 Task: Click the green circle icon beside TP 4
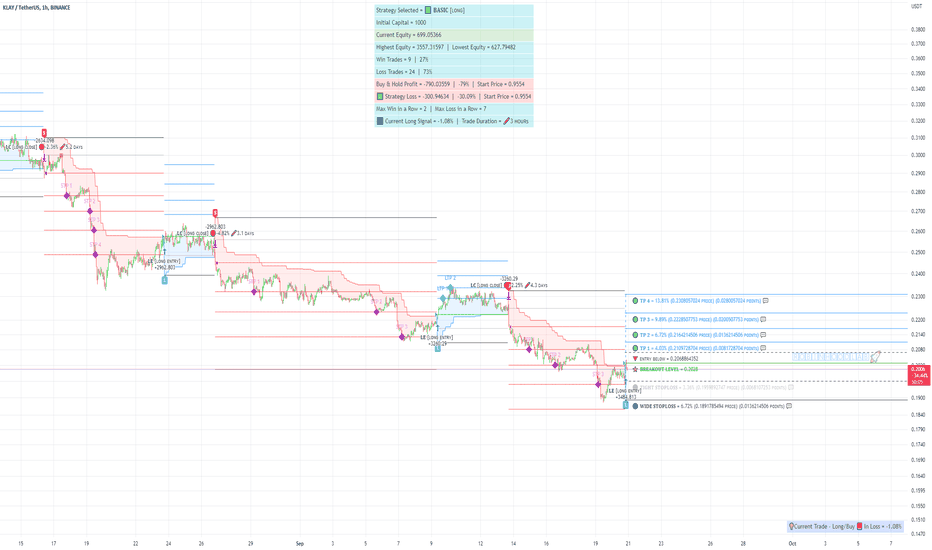click(635, 301)
